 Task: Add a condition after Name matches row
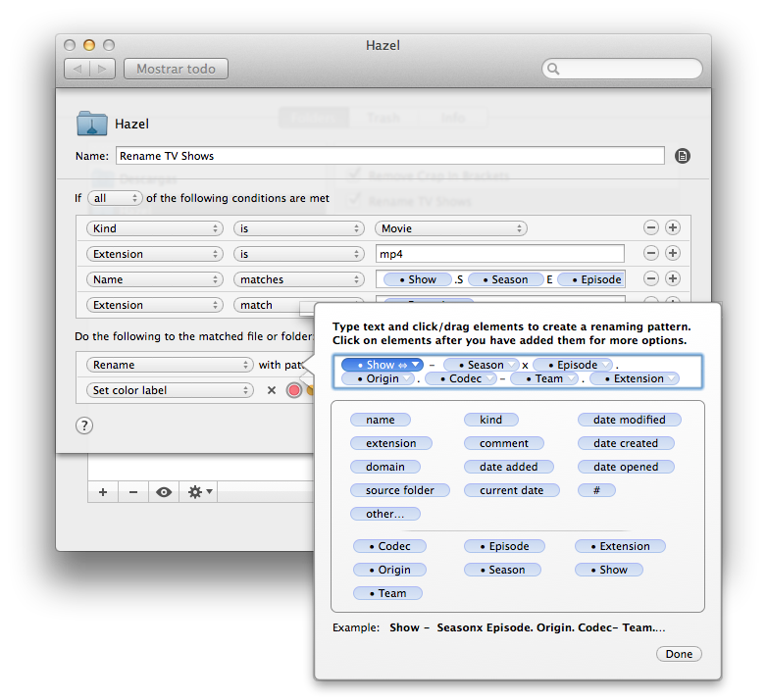pos(673,278)
